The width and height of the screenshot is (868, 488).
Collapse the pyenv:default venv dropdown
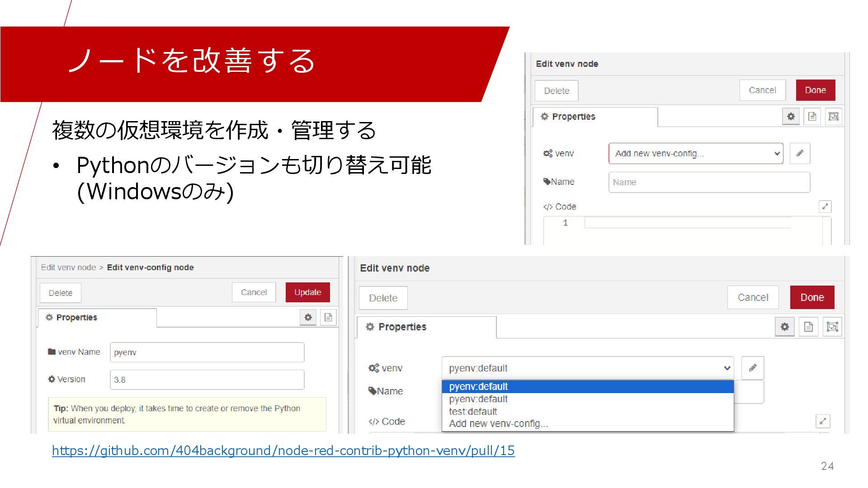(x=588, y=368)
